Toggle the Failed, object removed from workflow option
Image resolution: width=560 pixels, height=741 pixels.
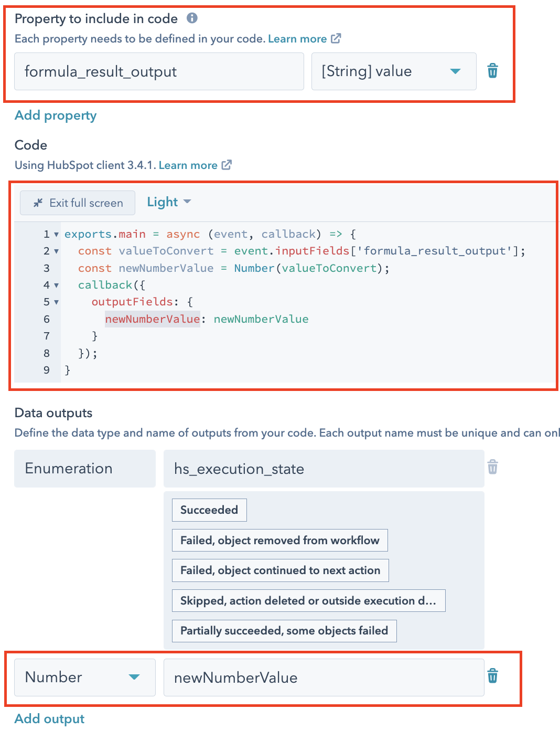coord(279,540)
